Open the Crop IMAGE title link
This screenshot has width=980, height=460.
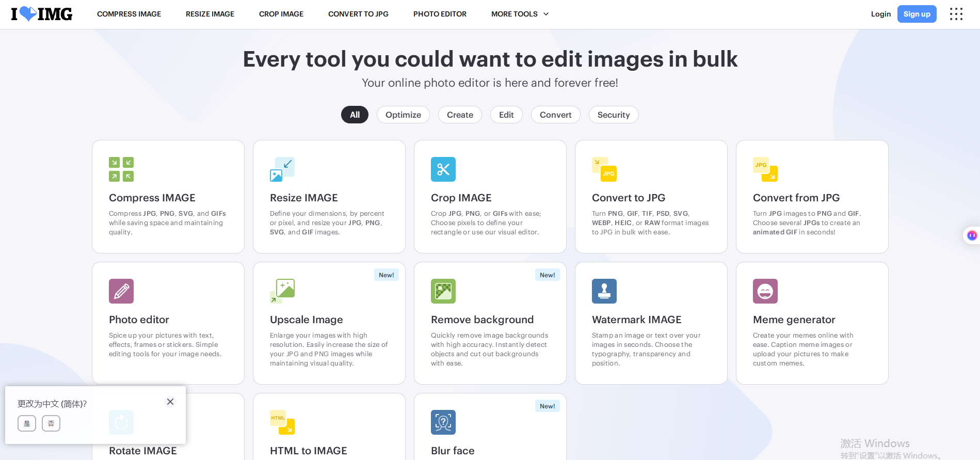click(461, 198)
